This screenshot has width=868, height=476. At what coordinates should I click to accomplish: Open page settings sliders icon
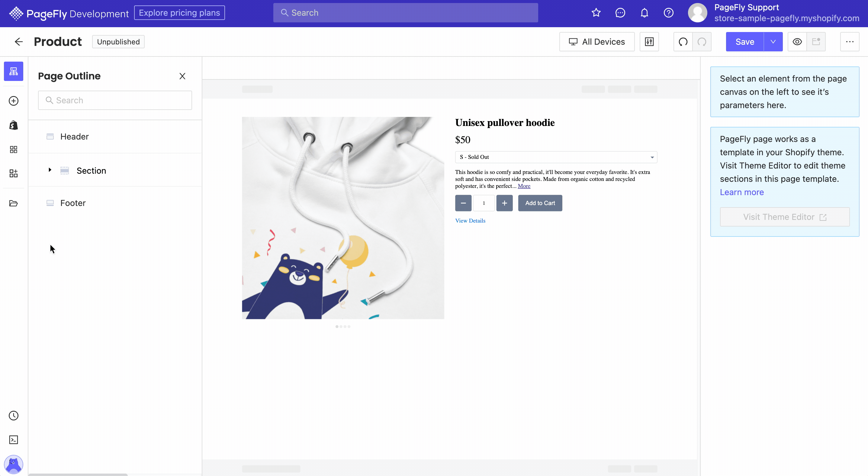pyautogui.click(x=649, y=42)
